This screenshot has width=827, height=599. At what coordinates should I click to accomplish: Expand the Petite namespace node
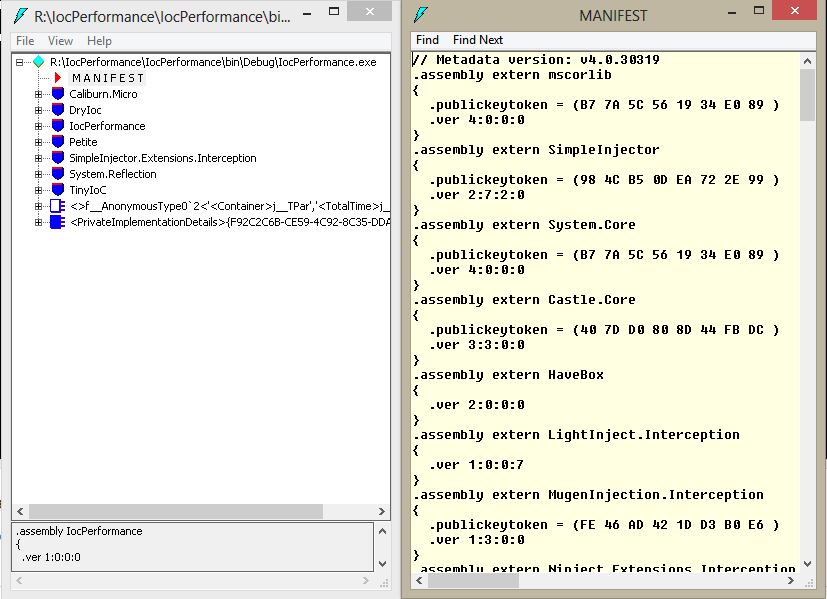(39, 142)
